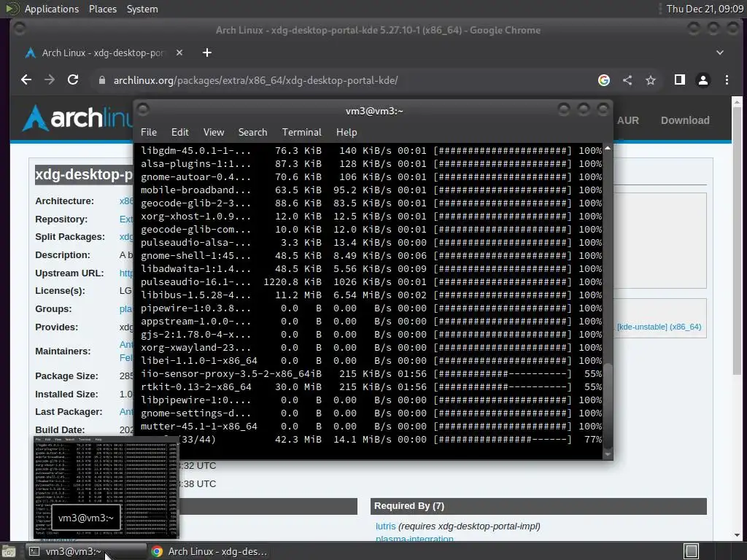
Task: Expand tab search dropdown arrow
Action: pyautogui.click(x=720, y=52)
